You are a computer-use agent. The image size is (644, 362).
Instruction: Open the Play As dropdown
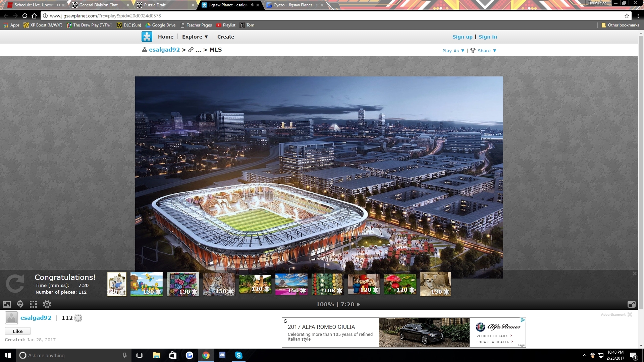click(453, 51)
